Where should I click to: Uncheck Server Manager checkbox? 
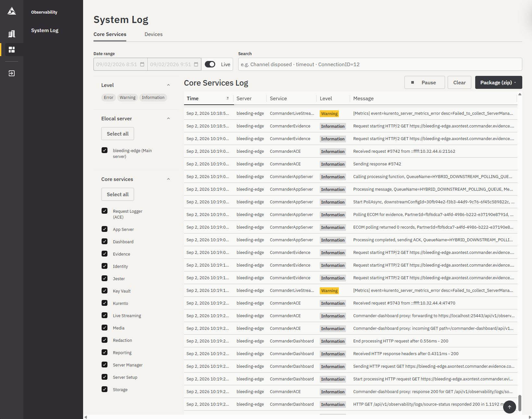click(x=105, y=365)
